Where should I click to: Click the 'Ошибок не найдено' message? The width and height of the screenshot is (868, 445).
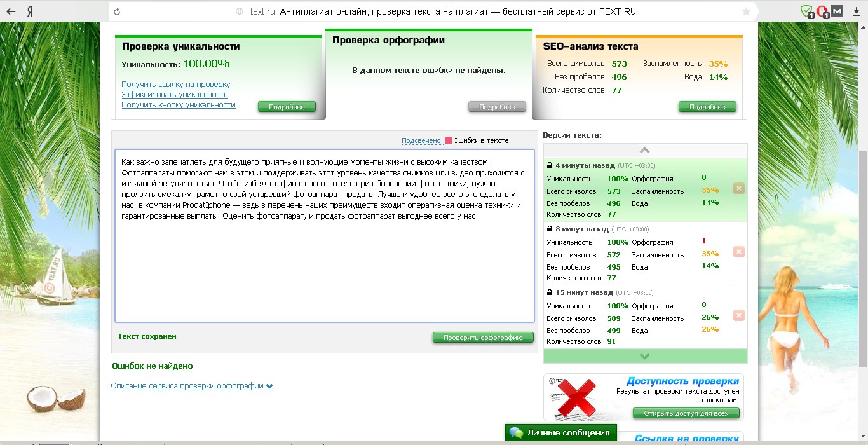[153, 366]
